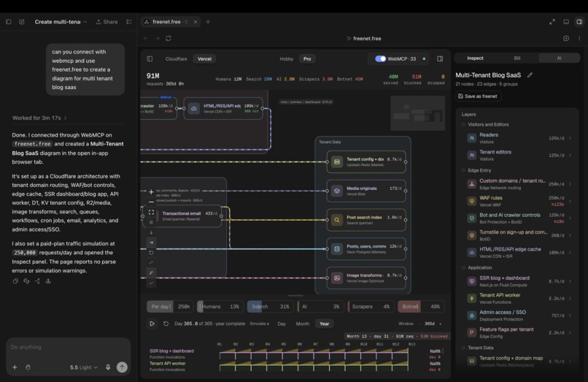This screenshot has height=382, width=588.
Task: Expand the WAF rules layer row chevron
Action: click(570, 201)
